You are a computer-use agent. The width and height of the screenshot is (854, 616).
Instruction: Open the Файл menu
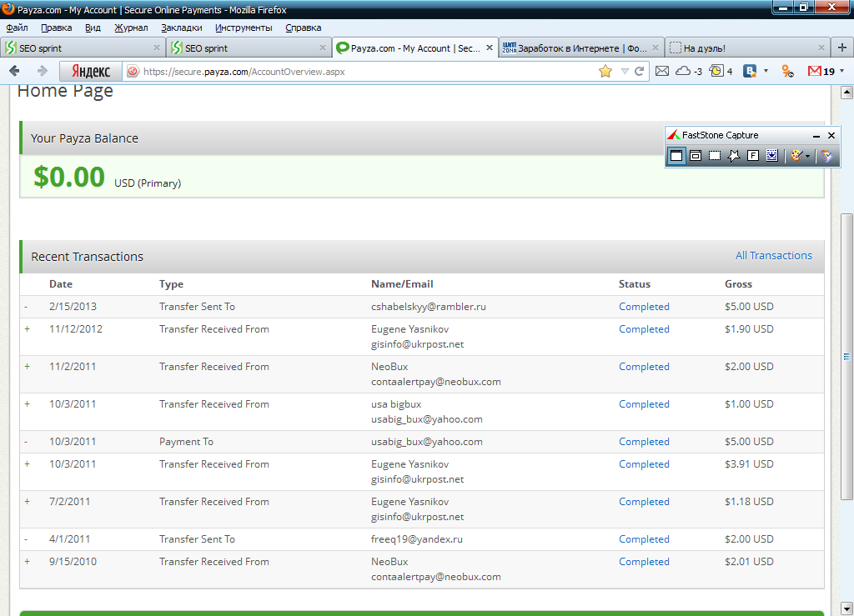pyautogui.click(x=17, y=28)
